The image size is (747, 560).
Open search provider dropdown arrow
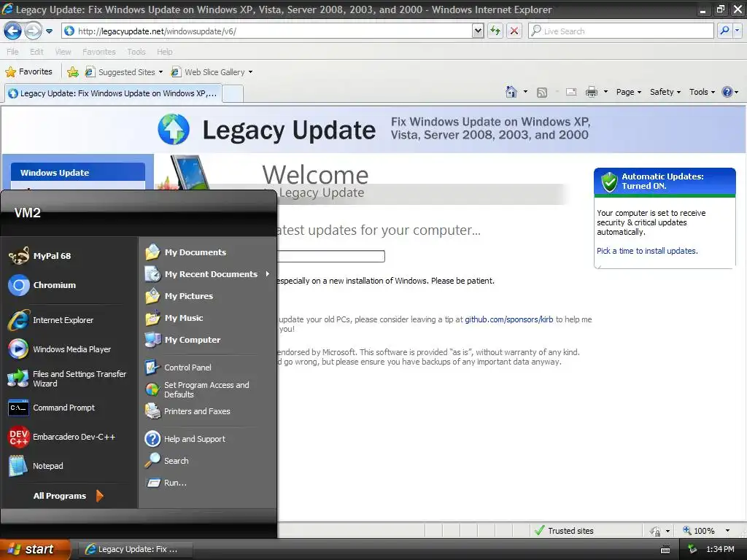tap(737, 31)
